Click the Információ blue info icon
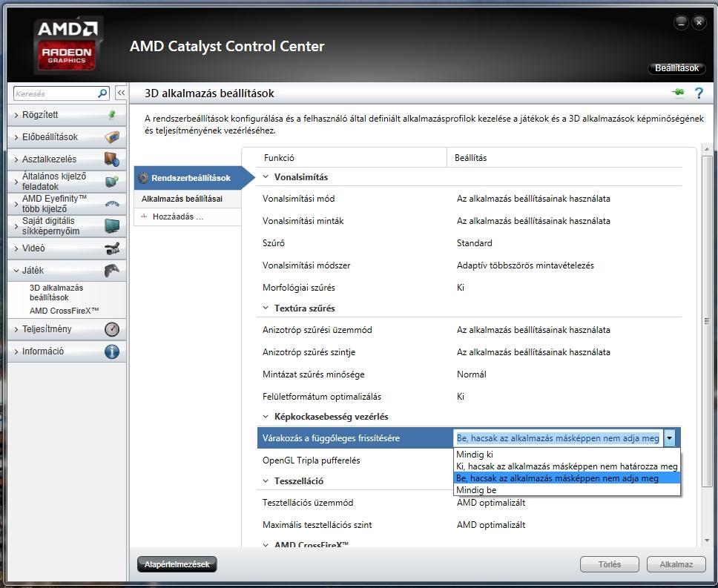This screenshot has width=718, height=588. pyautogui.click(x=112, y=351)
